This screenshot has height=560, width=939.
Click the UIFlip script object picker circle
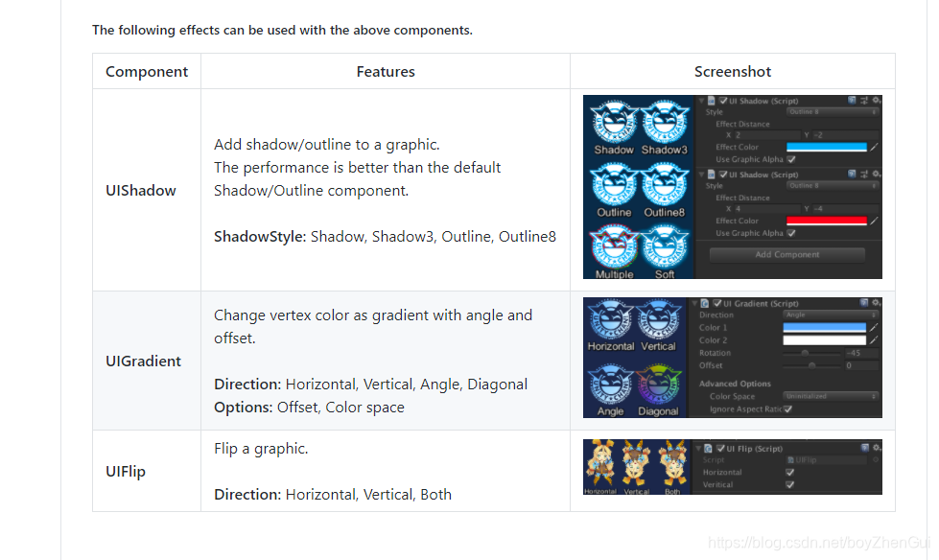[876, 460]
